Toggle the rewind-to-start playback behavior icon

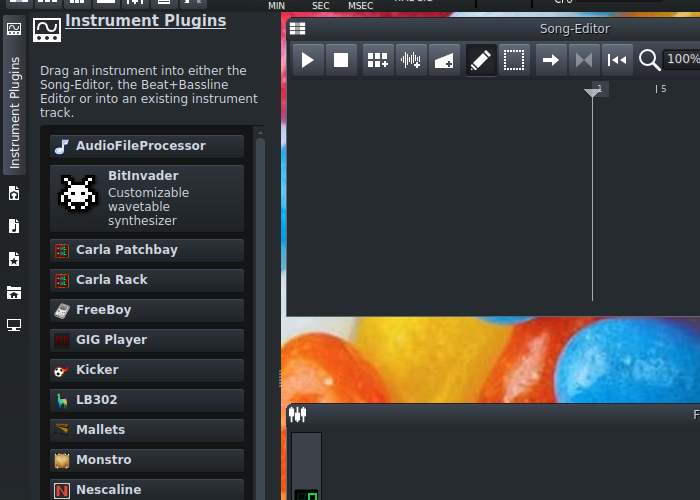(x=617, y=60)
